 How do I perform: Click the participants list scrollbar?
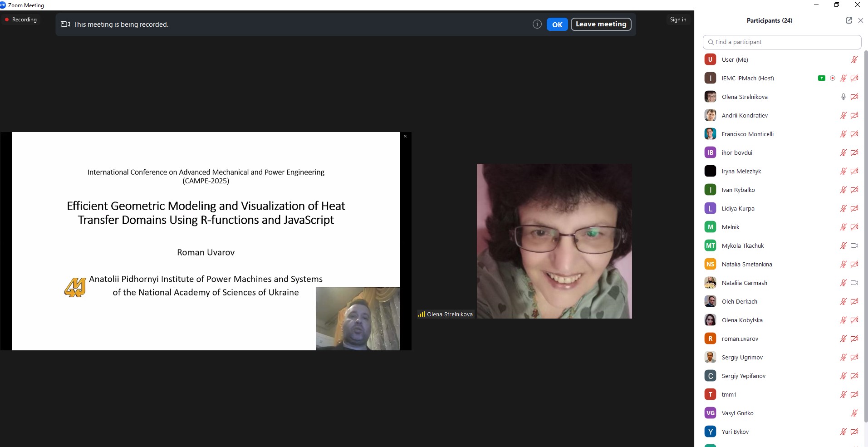pos(865,227)
